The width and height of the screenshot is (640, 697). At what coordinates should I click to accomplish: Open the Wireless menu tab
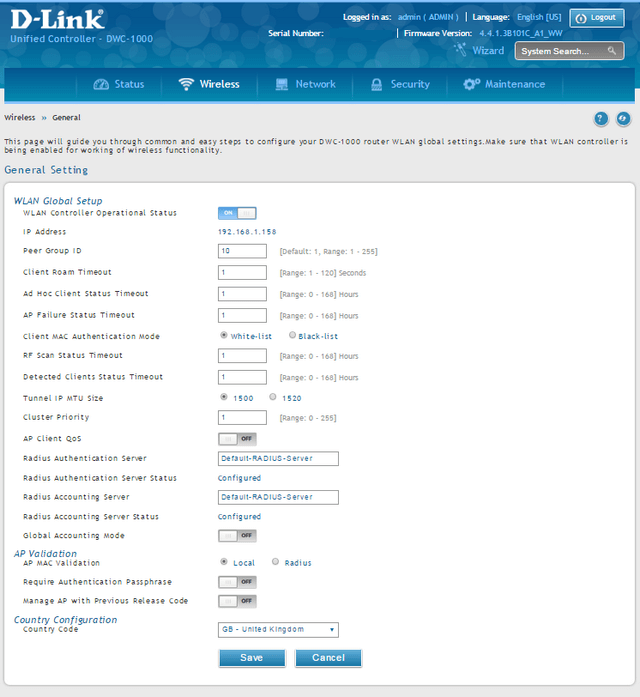pos(209,85)
